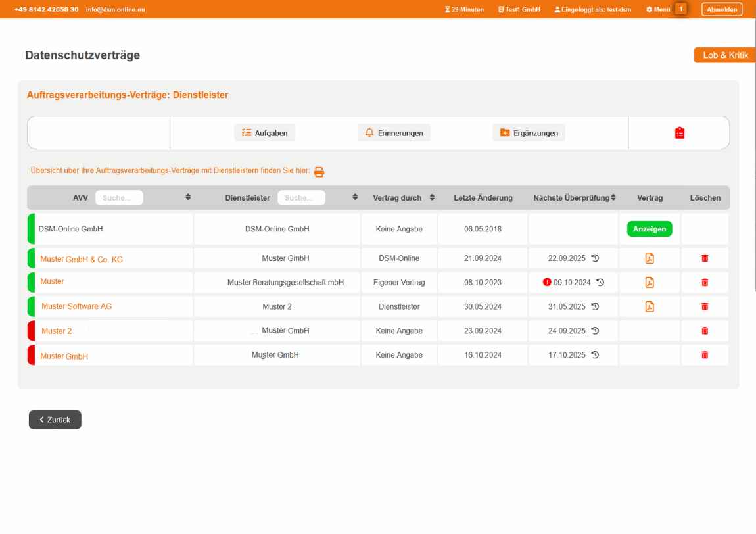This screenshot has height=534, width=756.
Task: Sort by Vertrag durch column
Action: point(432,197)
